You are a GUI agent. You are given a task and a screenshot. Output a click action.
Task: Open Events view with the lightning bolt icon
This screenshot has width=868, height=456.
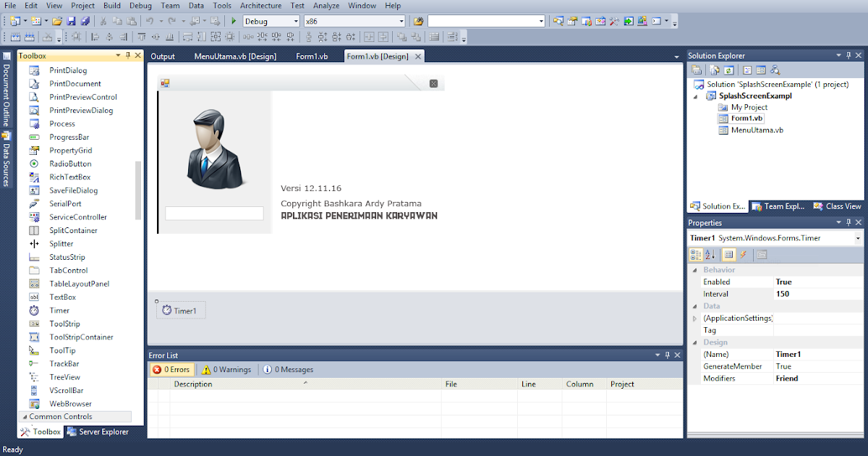pyautogui.click(x=744, y=254)
